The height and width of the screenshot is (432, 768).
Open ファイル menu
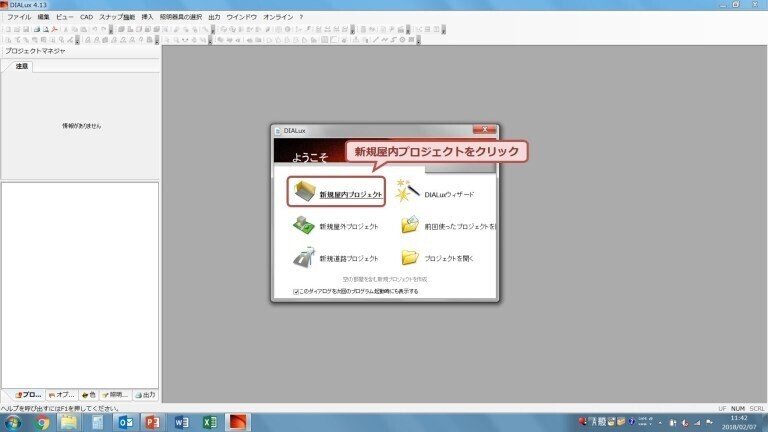pos(19,17)
